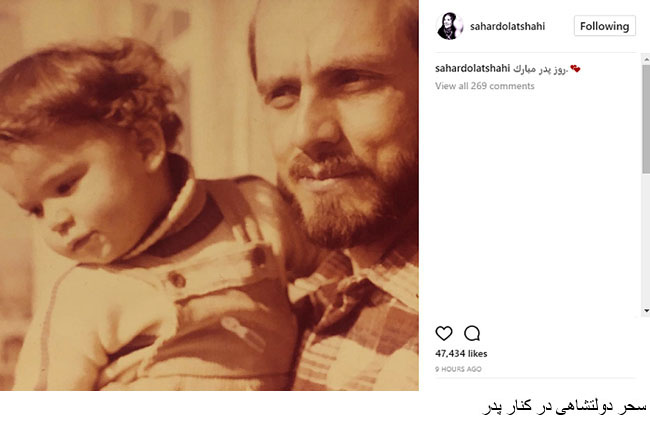Toggle the Following button
This screenshot has height=421, width=650.
[604, 26]
